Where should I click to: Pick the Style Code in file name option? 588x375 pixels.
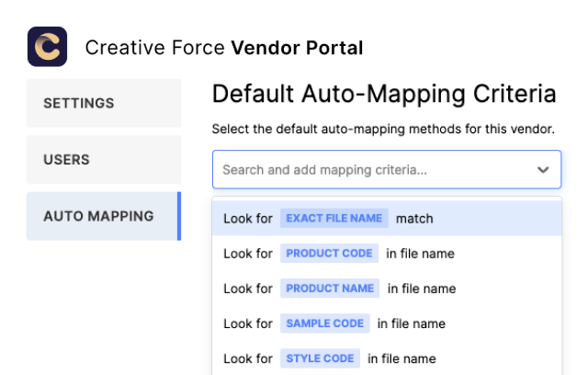click(x=387, y=358)
